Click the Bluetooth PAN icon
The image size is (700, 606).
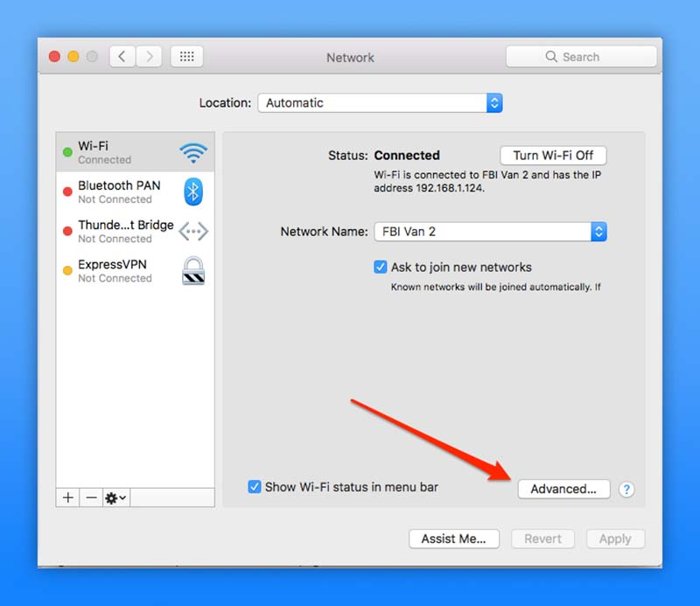pos(192,192)
